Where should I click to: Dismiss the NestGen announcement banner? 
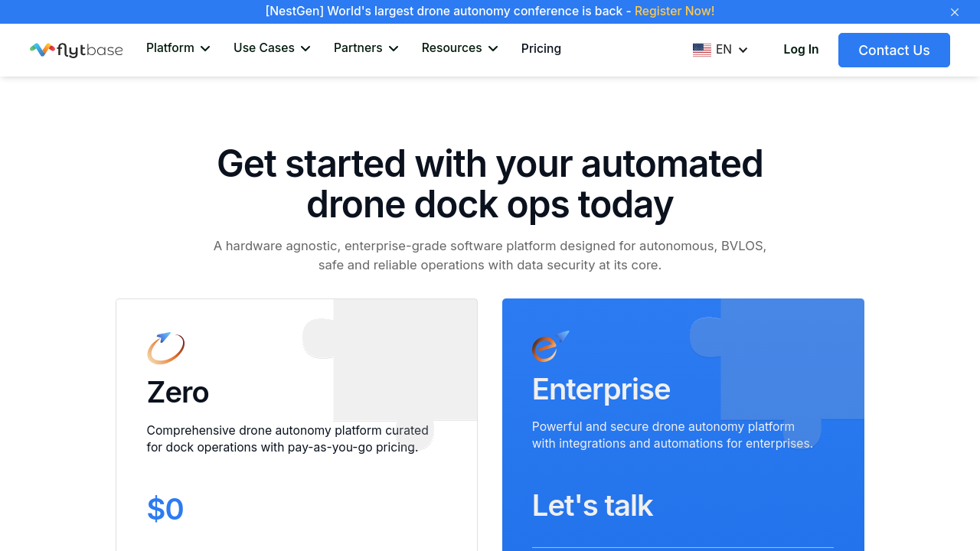point(955,12)
